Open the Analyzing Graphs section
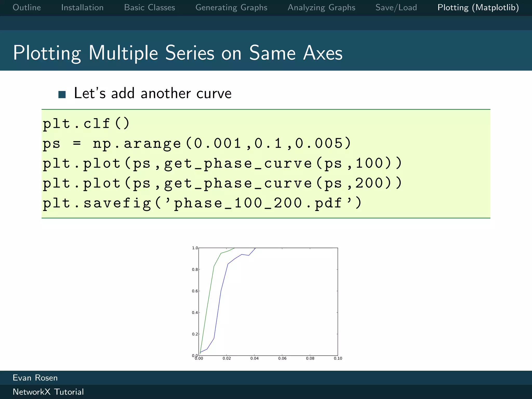532x399 pixels. click(322, 8)
